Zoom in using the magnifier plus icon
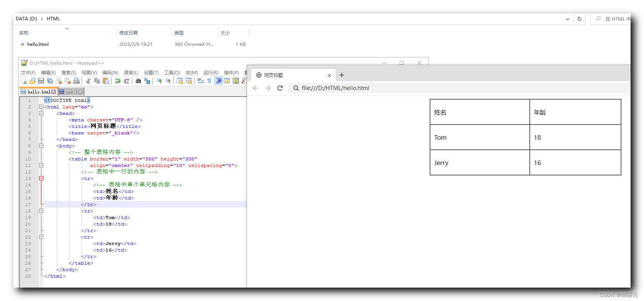The height and width of the screenshot is (301, 644). tap(159, 81)
